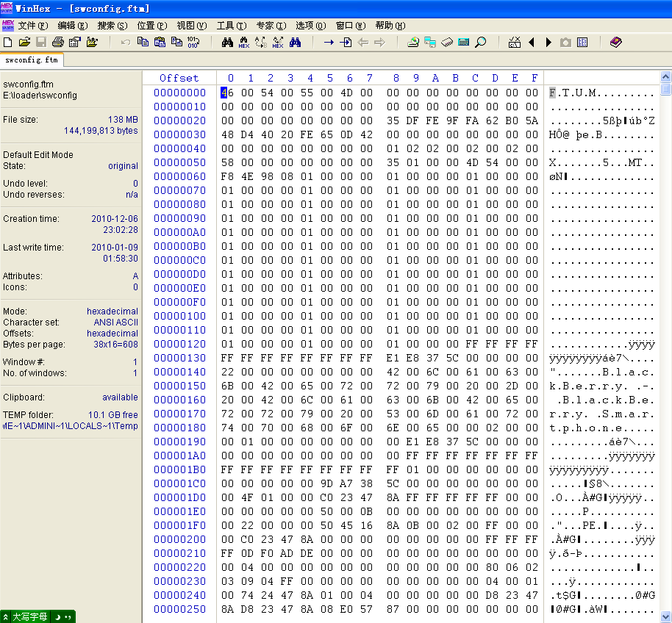Click the Open RAM icon
The image size is (672, 623).
pyautogui.click(x=447, y=42)
